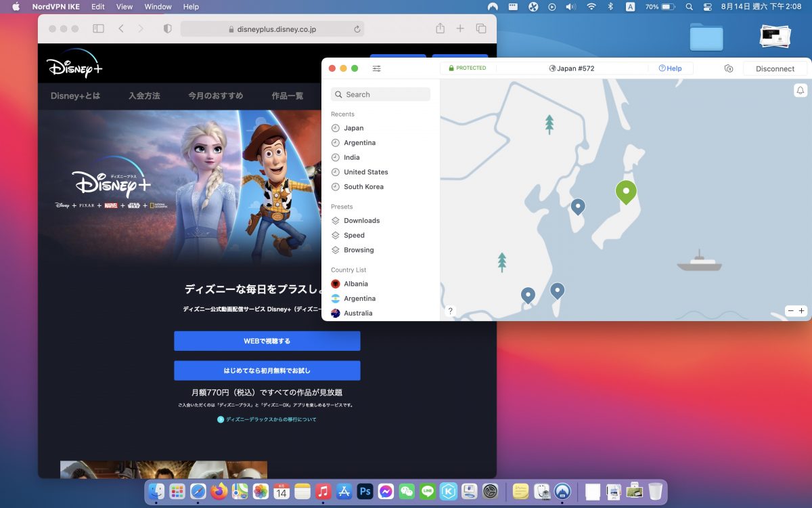Open Control Center in menu bar
This screenshot has width=812, height=508.
(708, 7)
